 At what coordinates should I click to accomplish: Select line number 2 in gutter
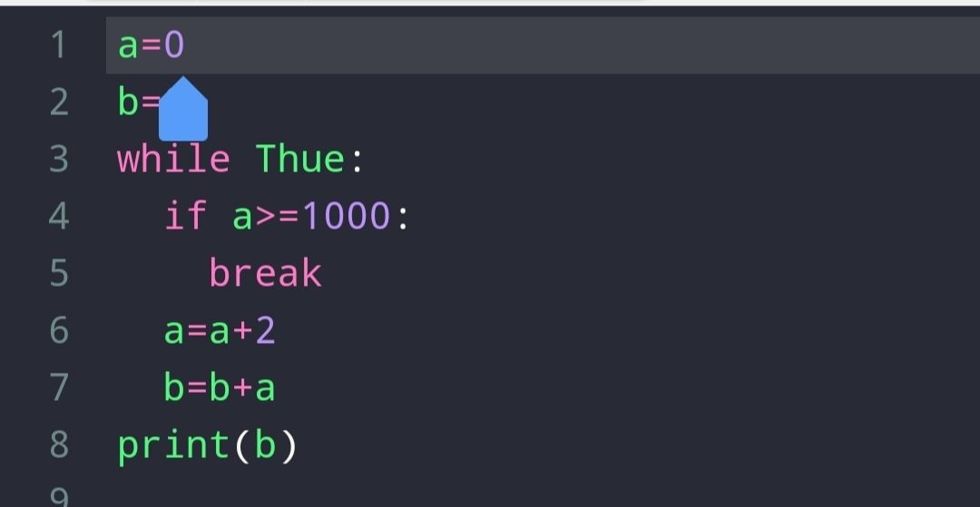point(59,102)
